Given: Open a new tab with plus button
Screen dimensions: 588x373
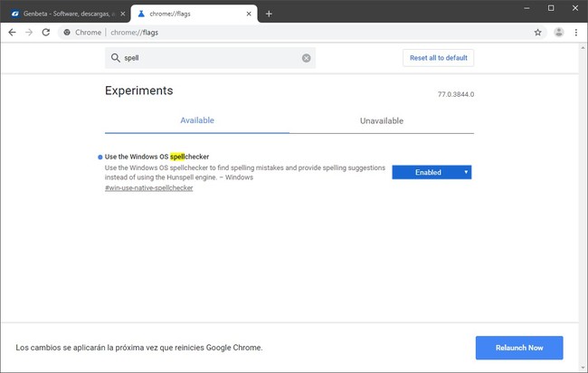Looking at the screenshot, I should pos(269,14).
